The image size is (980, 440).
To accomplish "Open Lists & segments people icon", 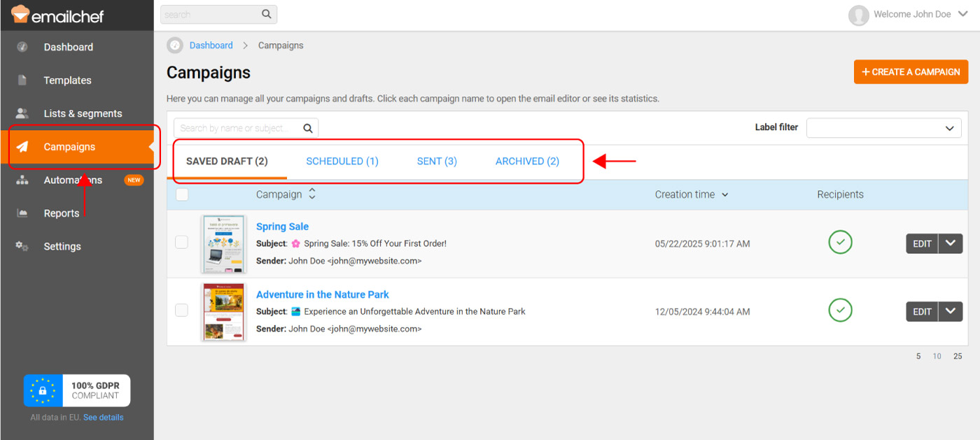I will click(22, 113).
